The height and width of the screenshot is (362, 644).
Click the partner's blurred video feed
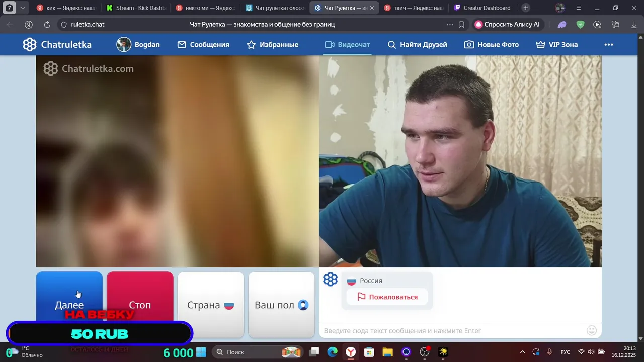tap(177, 161)
